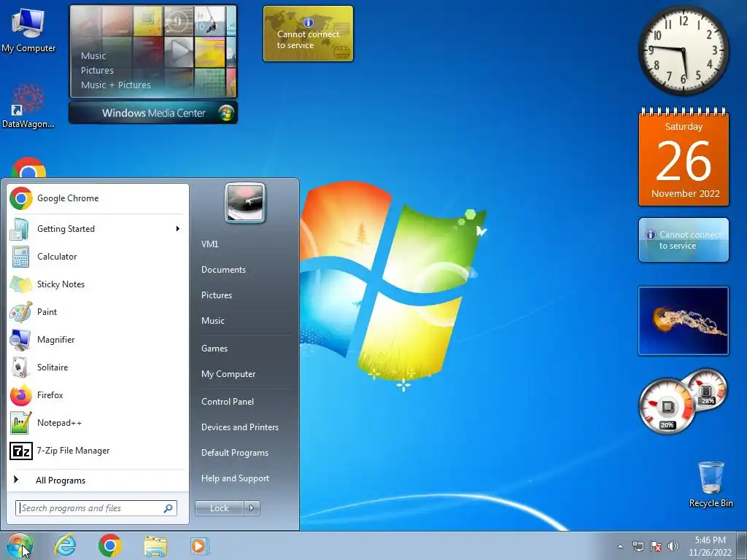747x560 pixels.
Task: Open shutdown options arrow next to Lock
Action: (x=252, y=508)
